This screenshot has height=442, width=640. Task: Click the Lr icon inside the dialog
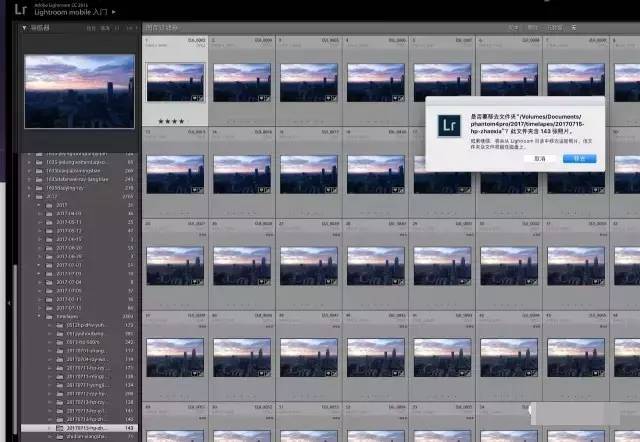pyautogui.click(x=447, y=125)
